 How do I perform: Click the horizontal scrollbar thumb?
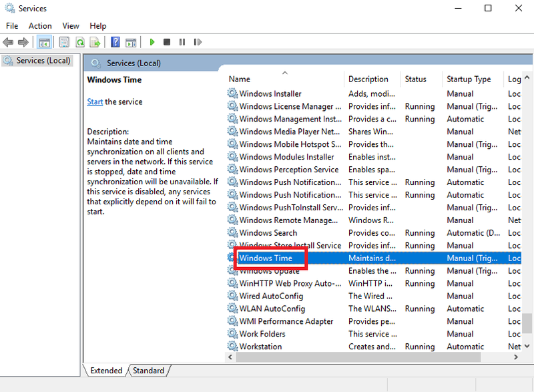tap(358, 357)
